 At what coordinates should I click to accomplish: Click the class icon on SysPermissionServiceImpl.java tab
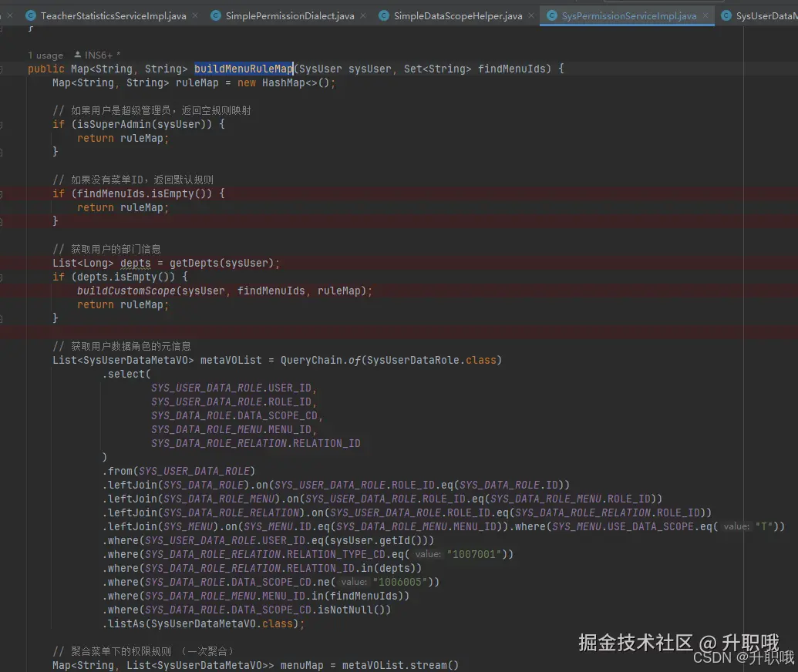(552, 15)
